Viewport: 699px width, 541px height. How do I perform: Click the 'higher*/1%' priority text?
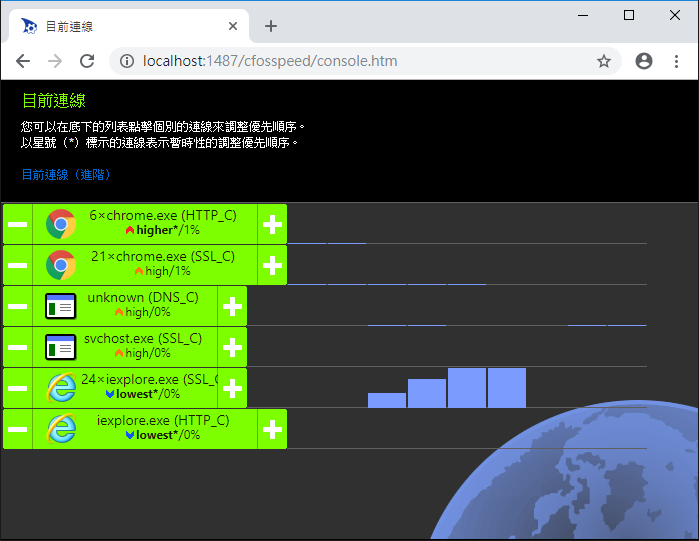tap(163, 230)
